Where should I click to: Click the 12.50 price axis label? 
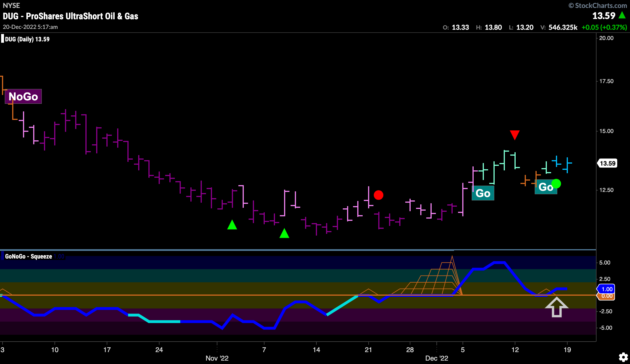coord(606,190)
